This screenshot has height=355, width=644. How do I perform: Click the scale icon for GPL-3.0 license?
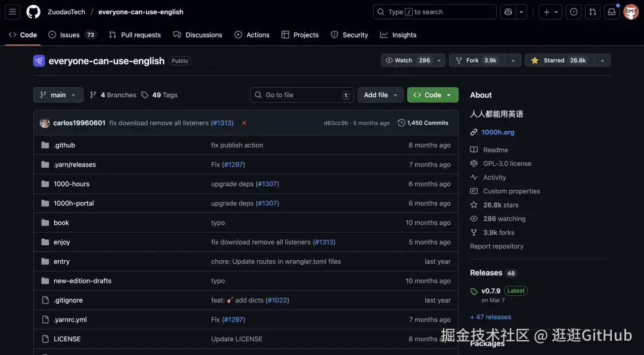[x=474, y=163]
